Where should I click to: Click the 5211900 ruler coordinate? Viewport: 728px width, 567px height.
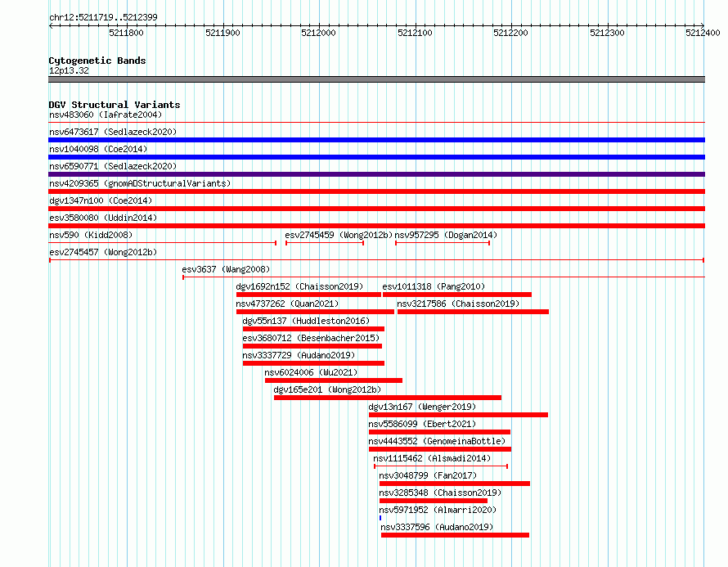[222, 33]
